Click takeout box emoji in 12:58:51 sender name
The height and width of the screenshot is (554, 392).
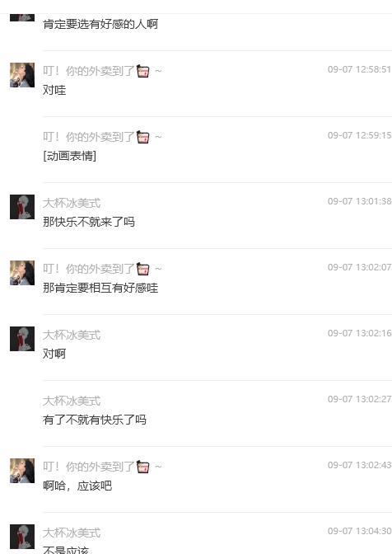pyautogui.click(x=143, y=71)
